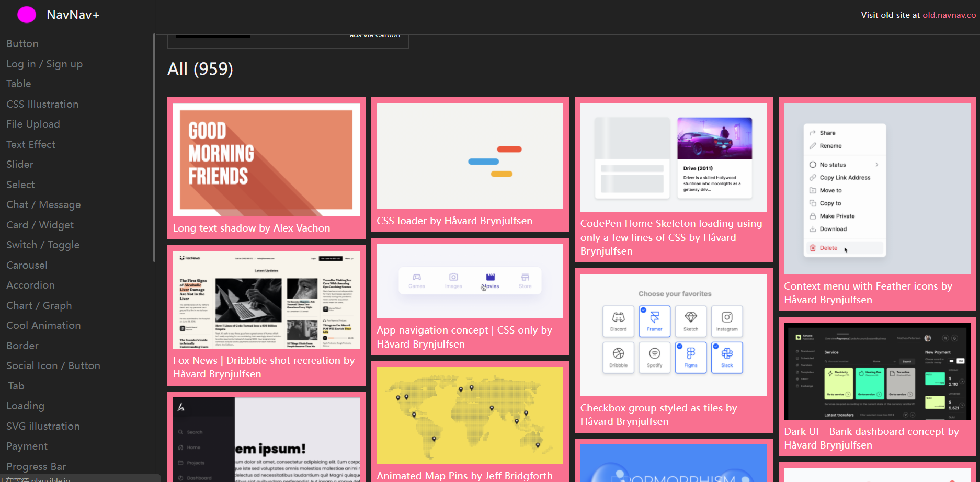The height and width of the screenshot is (482, 980).
Task: Open CSS loader by Håvard Brynjulfsen link
Action: click(x=454, y=221)
